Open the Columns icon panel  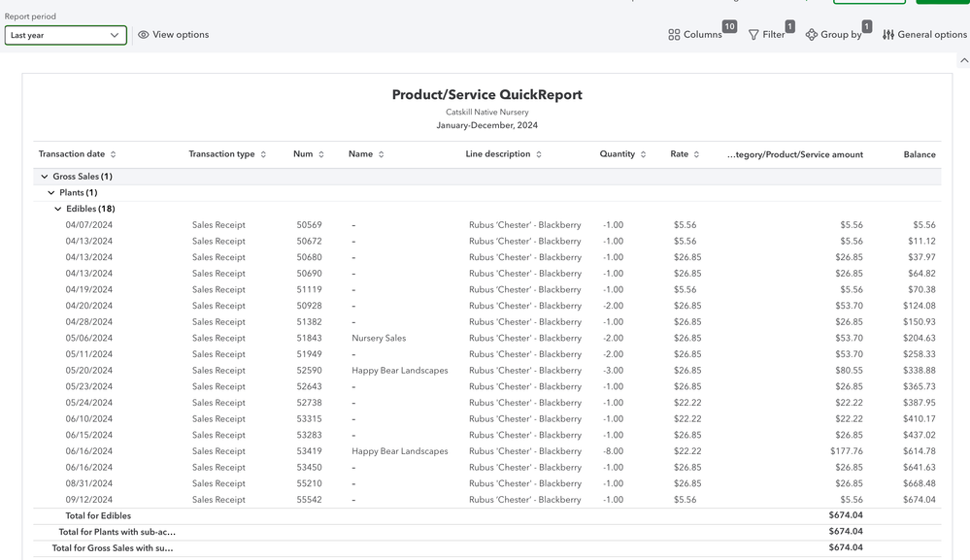pos(674,35)
